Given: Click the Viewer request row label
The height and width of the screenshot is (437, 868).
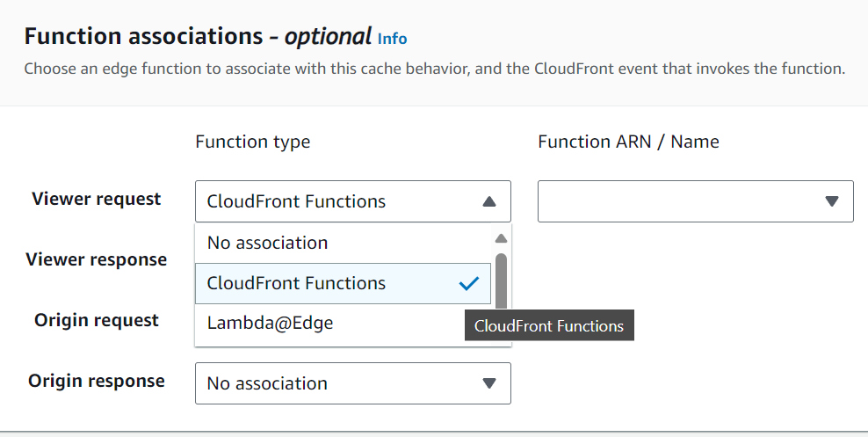Looking at the screenshot, I should tap(97, 200).
